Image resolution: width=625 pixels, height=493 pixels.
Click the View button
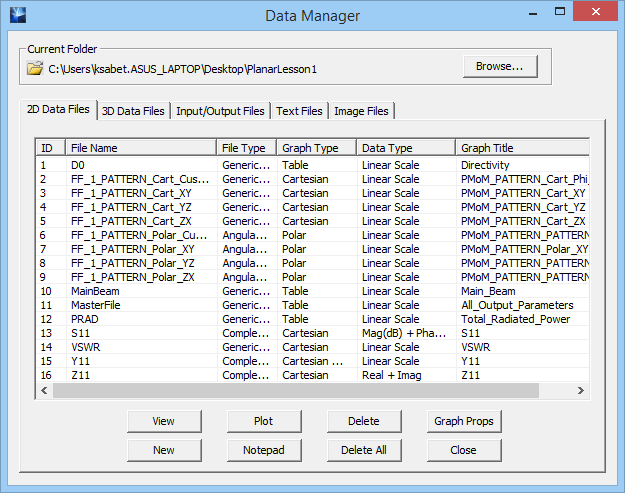pos(164,421)
